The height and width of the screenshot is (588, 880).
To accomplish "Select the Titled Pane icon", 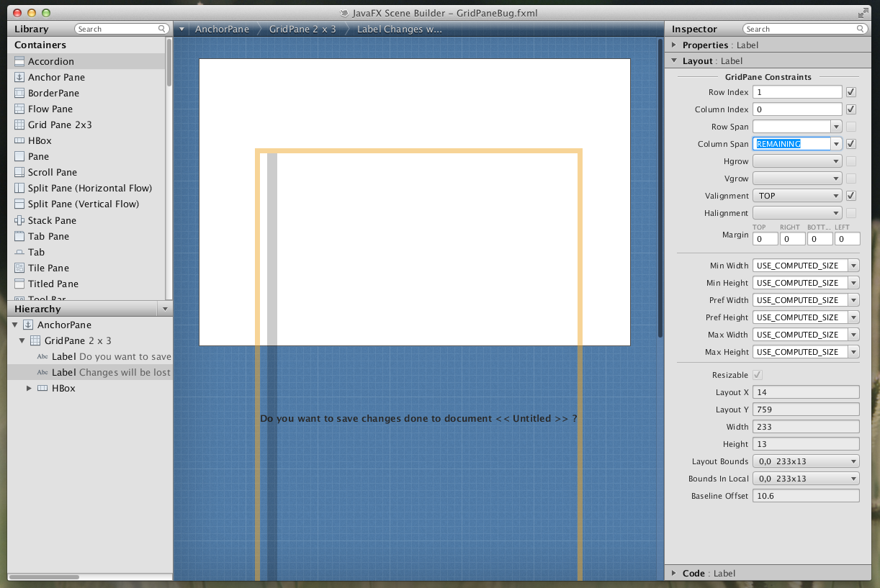I will 19,284.
